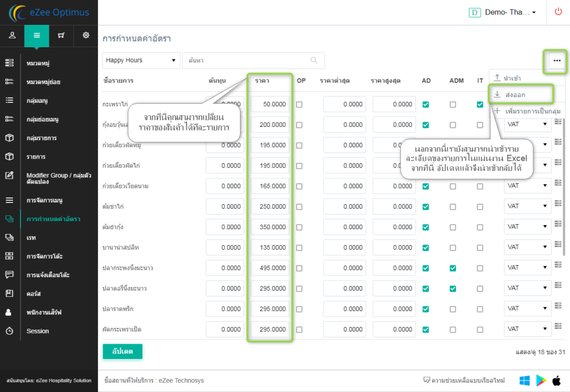Click the กลุ่มเมนู sidebar icon
570x392 pixels.
9,100
